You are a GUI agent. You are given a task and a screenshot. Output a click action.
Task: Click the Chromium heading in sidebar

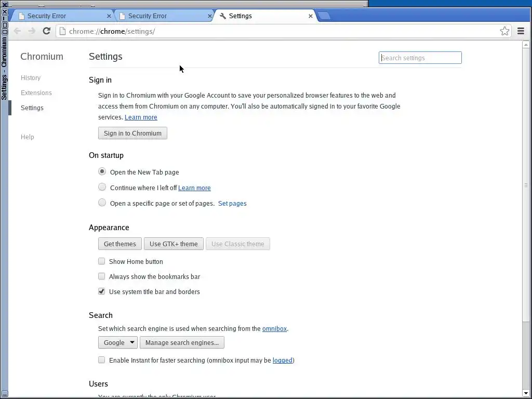pyautogui.click(x=42, y=56)
